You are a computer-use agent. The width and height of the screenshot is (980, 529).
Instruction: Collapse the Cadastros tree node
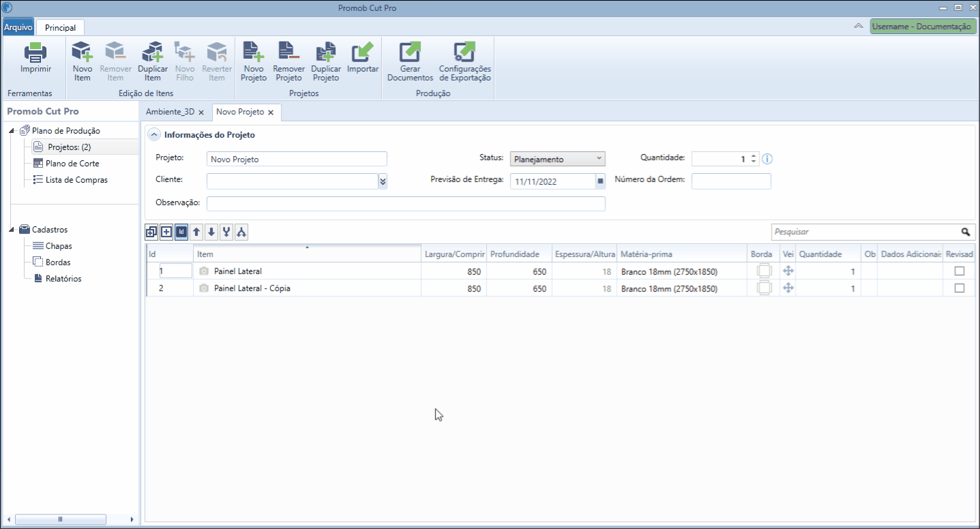[13, 230]
